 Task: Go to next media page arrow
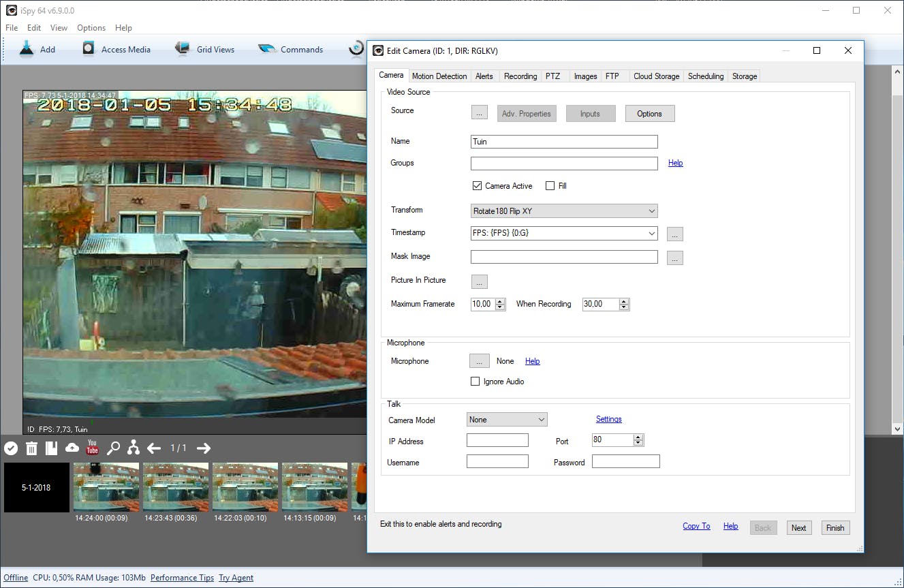(x=203, y=448)
